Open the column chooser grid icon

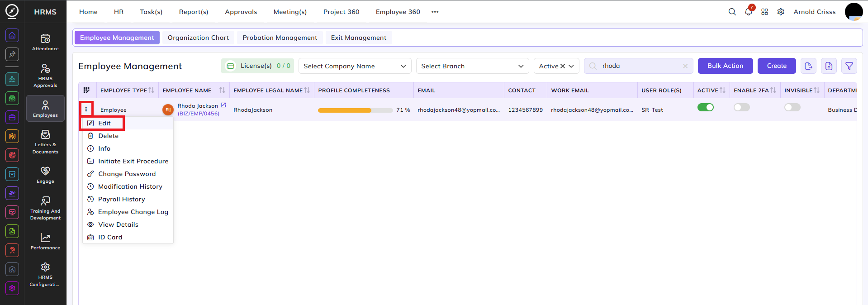point(87,90)
